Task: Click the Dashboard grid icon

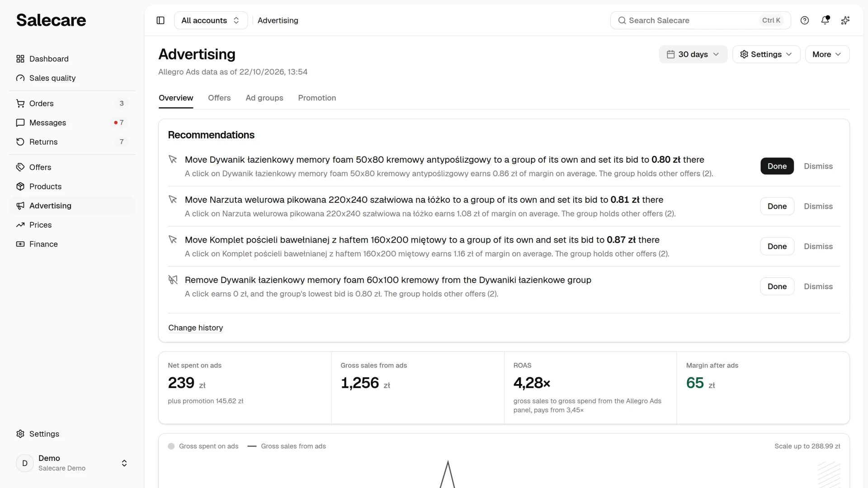Action: 20,59
